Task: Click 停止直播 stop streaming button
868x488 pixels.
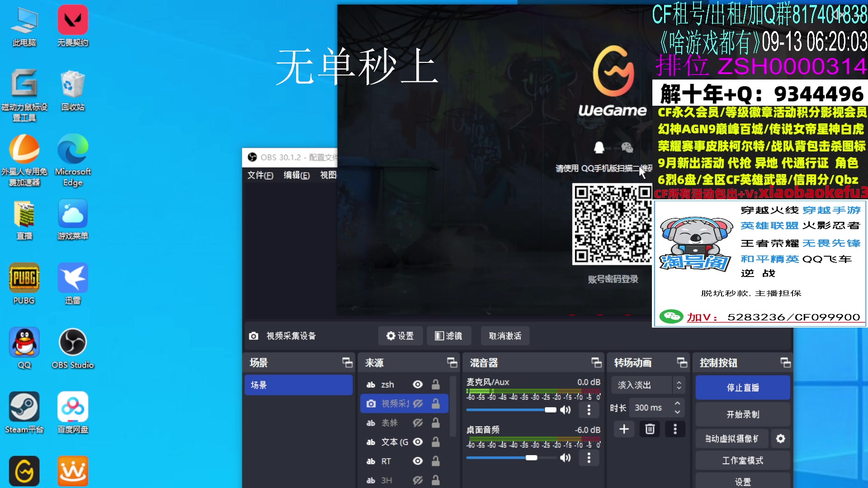Action: coord(743,387)
